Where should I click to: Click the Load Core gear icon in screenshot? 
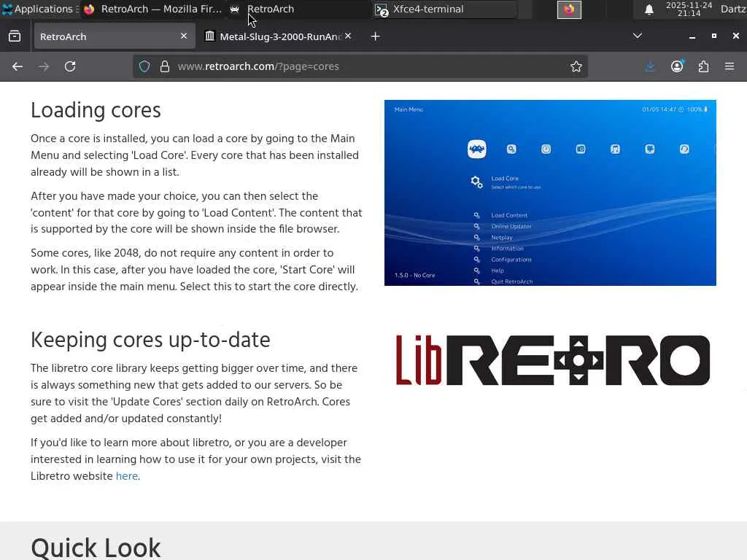(476, 182)
